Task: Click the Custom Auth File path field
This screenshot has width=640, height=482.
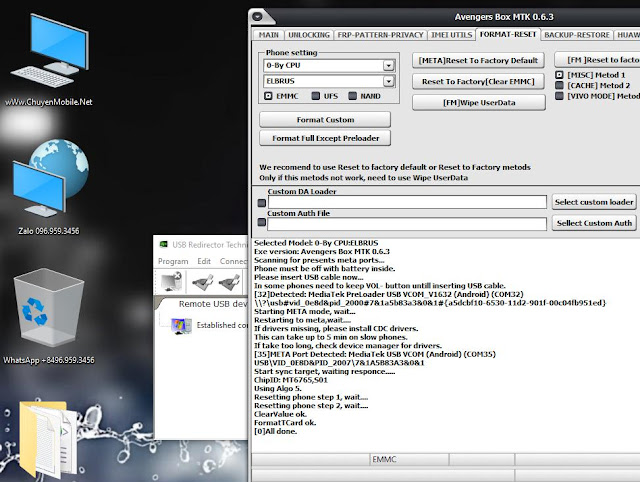Action: pos(407,224)
